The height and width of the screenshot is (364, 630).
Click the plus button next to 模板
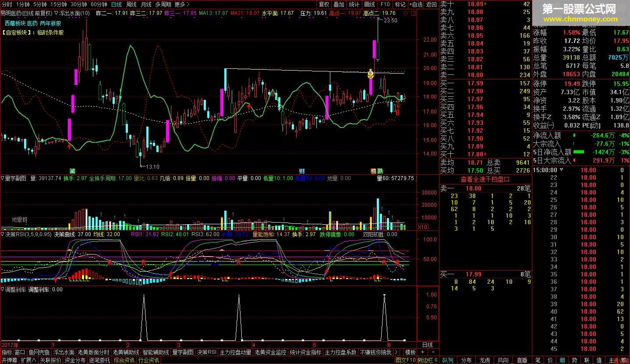coord(422,352)
